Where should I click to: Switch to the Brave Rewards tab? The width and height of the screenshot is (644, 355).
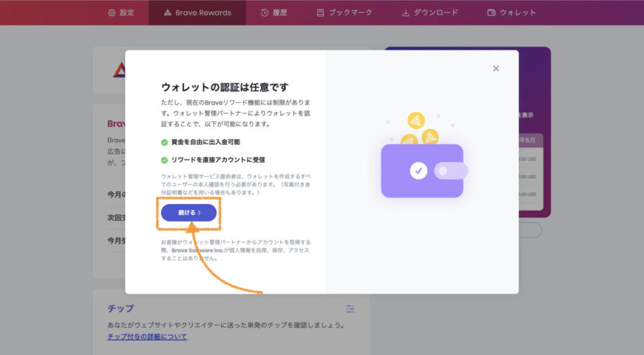(x=197, y=13)
